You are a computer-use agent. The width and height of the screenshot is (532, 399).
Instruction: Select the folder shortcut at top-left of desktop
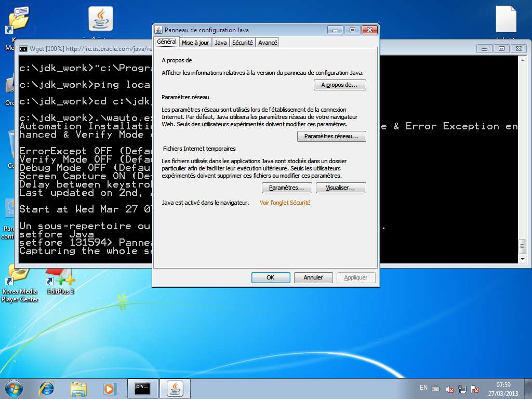click(19, 19)
